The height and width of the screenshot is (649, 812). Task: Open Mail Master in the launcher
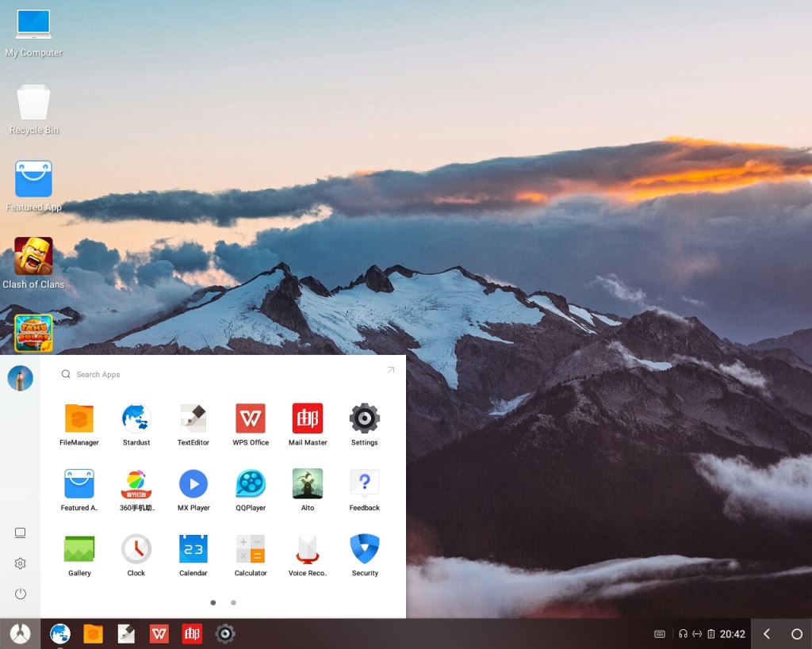click(308, 424)
